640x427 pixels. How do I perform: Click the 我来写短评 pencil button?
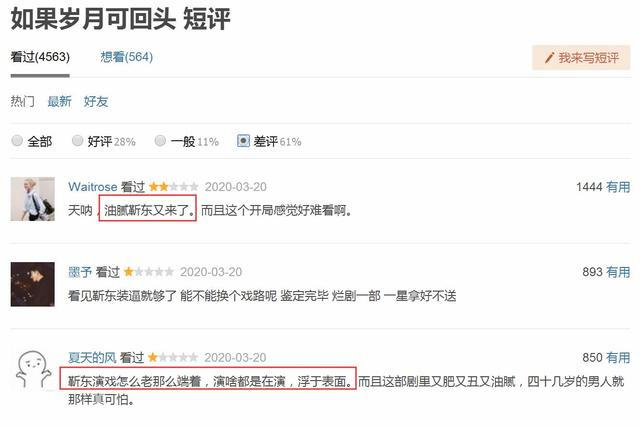581,58
